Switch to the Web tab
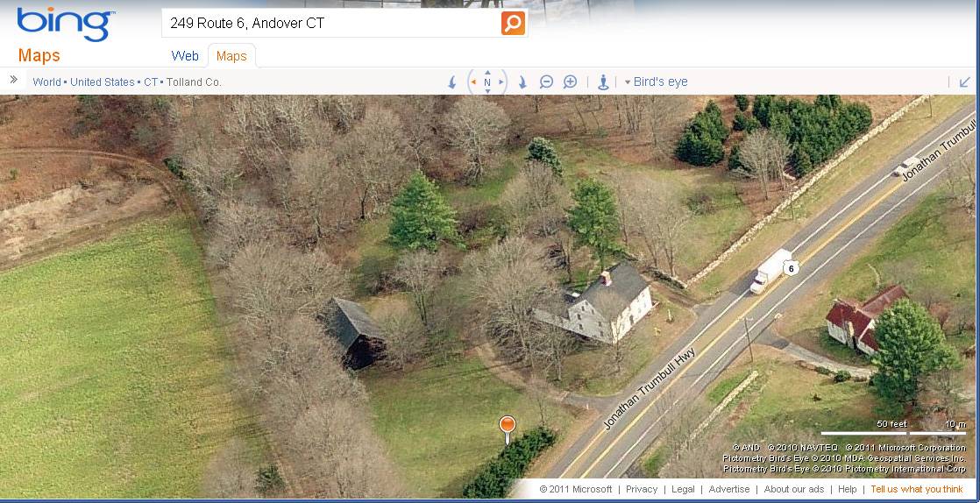The image size is (980, 503). point(185,55)
